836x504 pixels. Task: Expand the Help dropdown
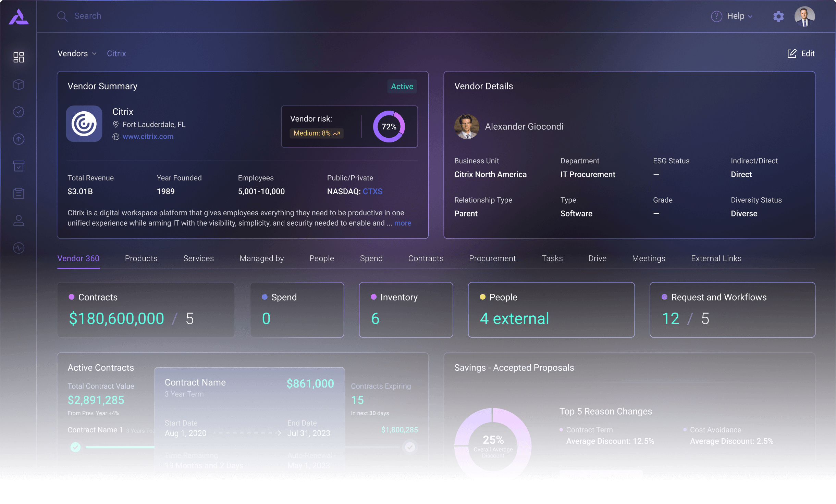point(739,16)
